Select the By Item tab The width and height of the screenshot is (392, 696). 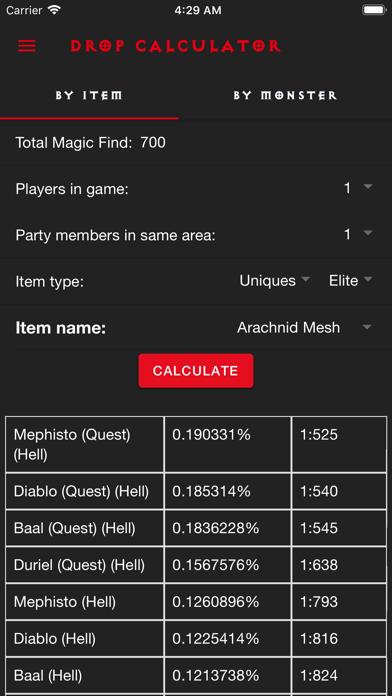pyautogui.click(x=89, y=95)
